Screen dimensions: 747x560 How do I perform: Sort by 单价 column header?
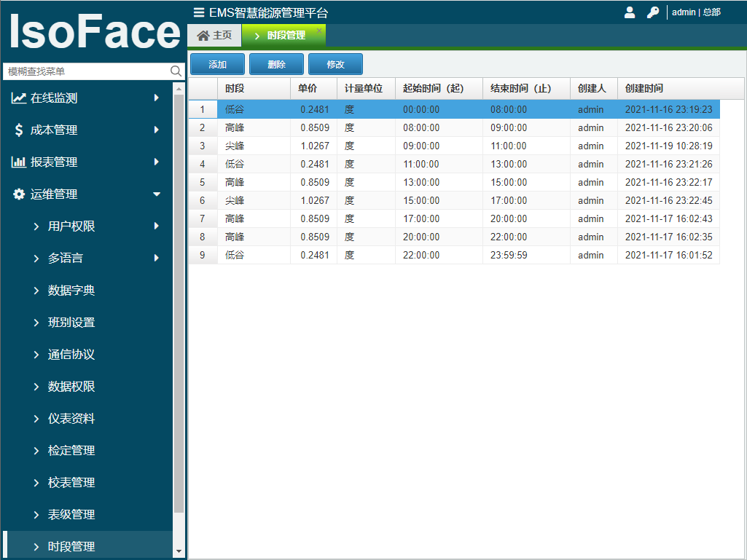[313, 89]
